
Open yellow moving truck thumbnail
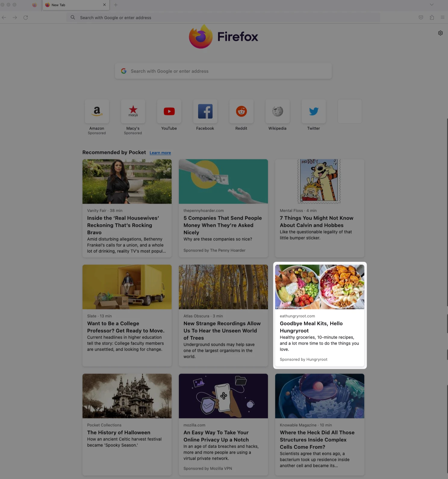pos(127,287)
